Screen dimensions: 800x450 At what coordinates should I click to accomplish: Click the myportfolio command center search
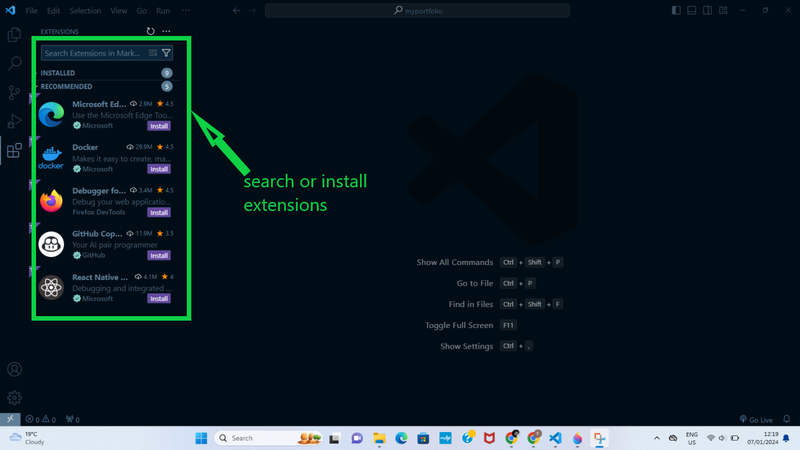coord(417,10)
